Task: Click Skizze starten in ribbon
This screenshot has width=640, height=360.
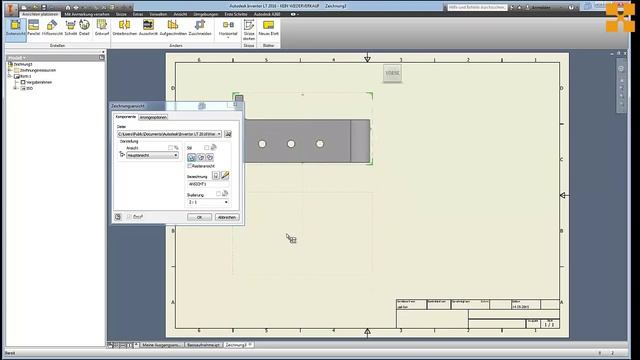Action: tap(249, 30)
